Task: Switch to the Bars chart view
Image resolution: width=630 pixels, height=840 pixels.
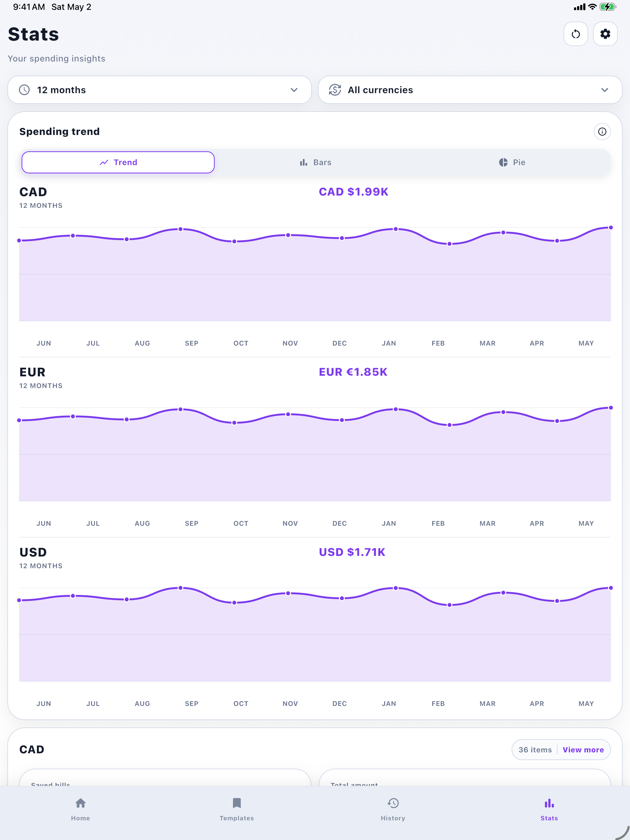Action: 315,163
